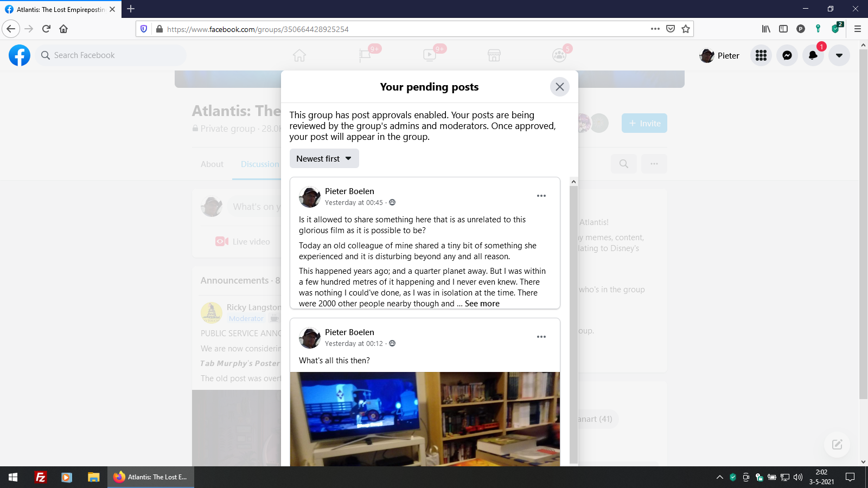This screenshot has width=868, height=488.
Task: Click the volume speaker tray icon
Action: [798, 477]
